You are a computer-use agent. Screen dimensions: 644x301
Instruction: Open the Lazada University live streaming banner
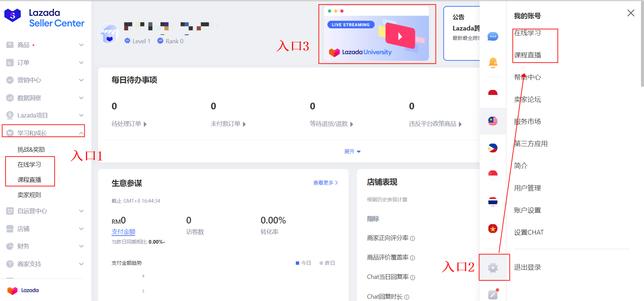(x=376, y=34)
